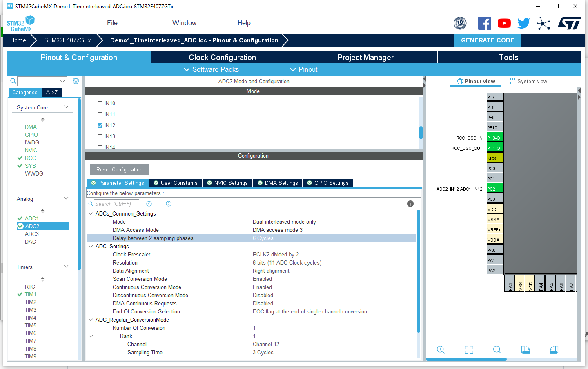Zoom out on the pinout view
The width and height of the screenshot is (588, 369).
point(497,350)
